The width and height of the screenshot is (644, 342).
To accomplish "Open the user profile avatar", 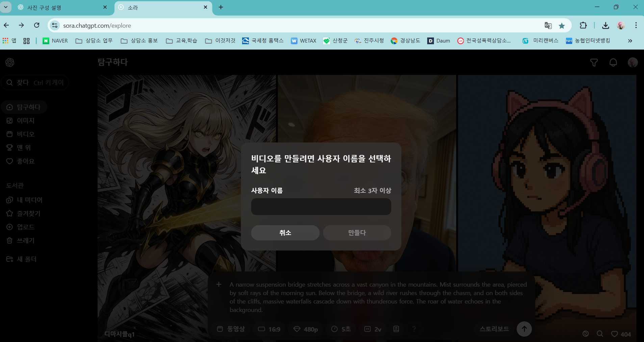I will (633, 62).
